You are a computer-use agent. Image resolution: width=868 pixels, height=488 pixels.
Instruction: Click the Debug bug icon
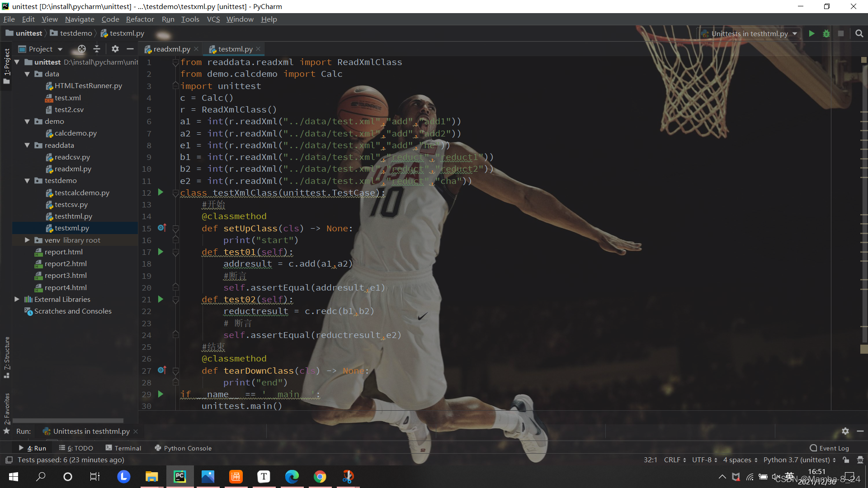coord(826,33)
